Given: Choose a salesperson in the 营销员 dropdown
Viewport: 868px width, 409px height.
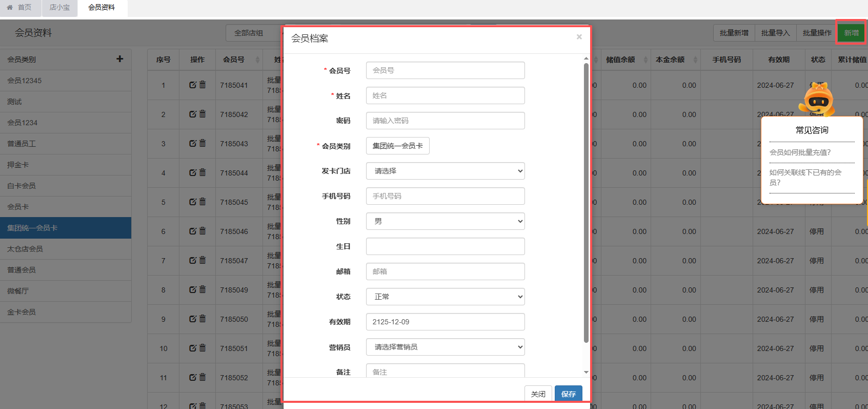Looking at the screenshot, I should (x=445, y=347).
